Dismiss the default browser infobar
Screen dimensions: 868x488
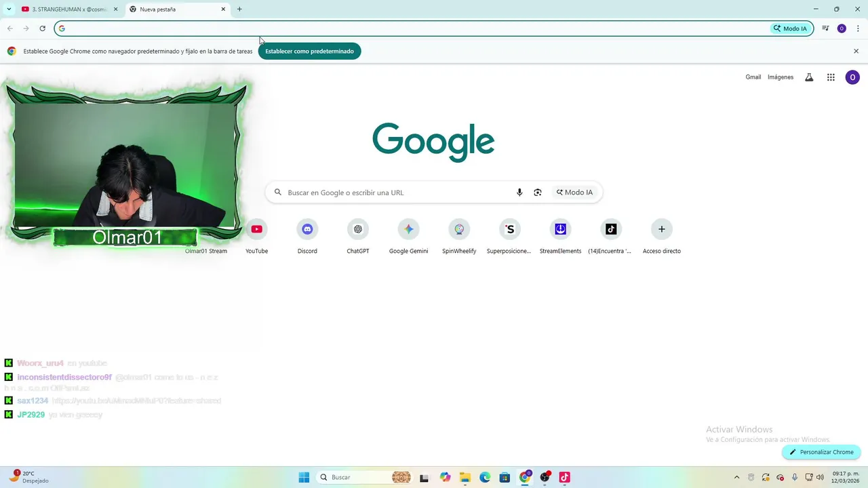[856, 51]
